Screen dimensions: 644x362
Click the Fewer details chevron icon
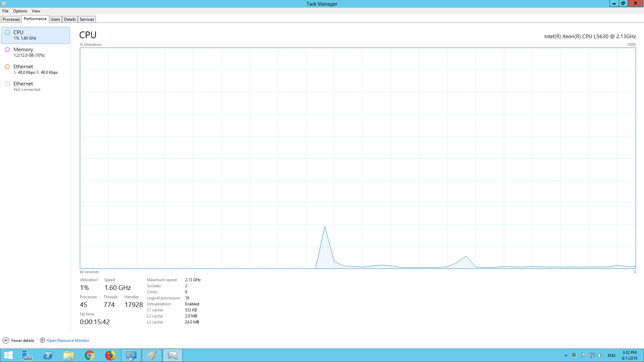(6, 340)
